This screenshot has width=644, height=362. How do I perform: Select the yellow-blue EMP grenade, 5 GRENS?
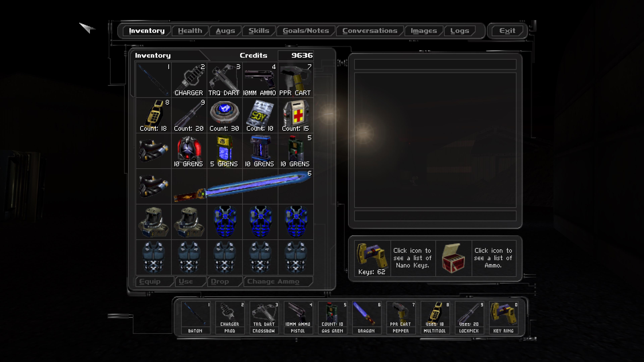pos(225,151)
